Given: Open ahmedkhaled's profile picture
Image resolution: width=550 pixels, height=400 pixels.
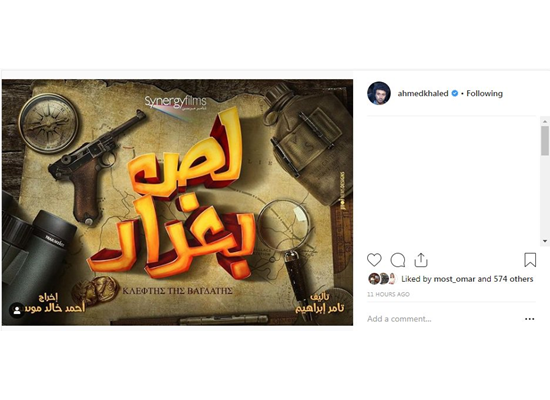Looking at the screenshot, I should pos(379,93).
